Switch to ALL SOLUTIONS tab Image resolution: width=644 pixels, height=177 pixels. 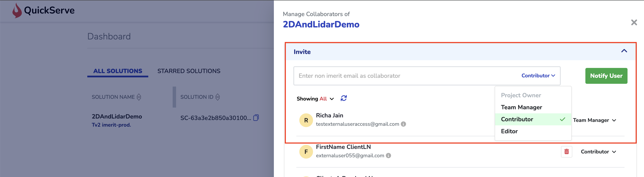click(118, 71)
